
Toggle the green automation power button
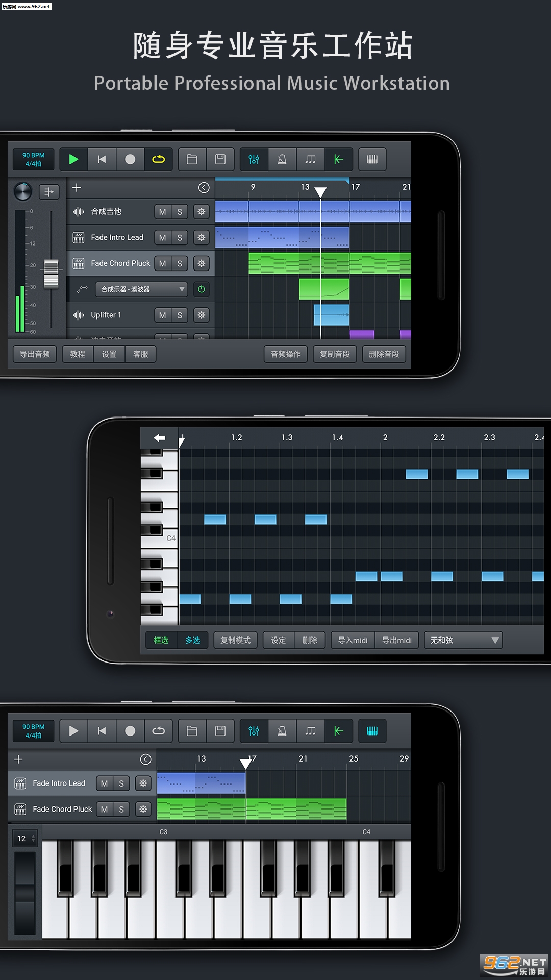[x=202, y=289]
